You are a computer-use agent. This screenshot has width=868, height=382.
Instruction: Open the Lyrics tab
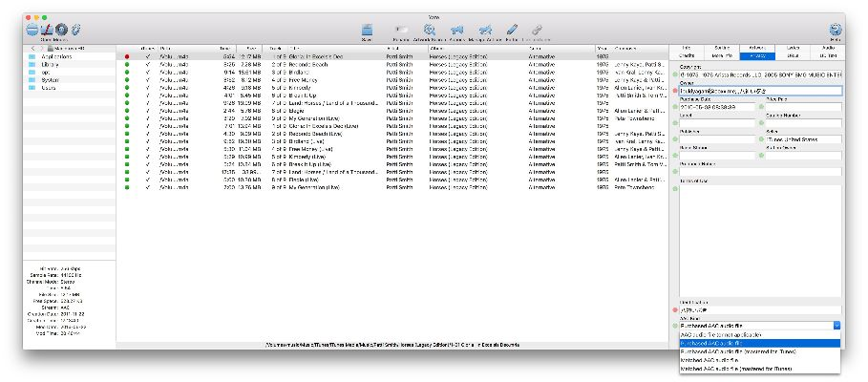point(793,47)
